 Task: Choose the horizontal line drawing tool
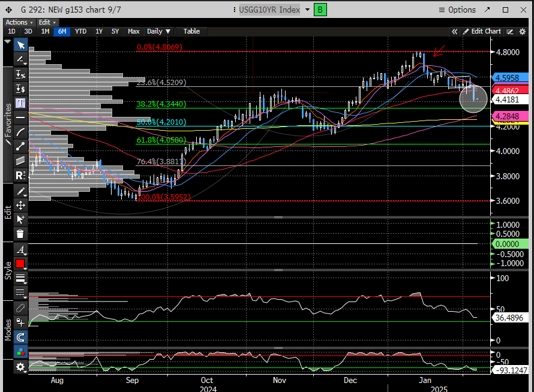[20, 117]
